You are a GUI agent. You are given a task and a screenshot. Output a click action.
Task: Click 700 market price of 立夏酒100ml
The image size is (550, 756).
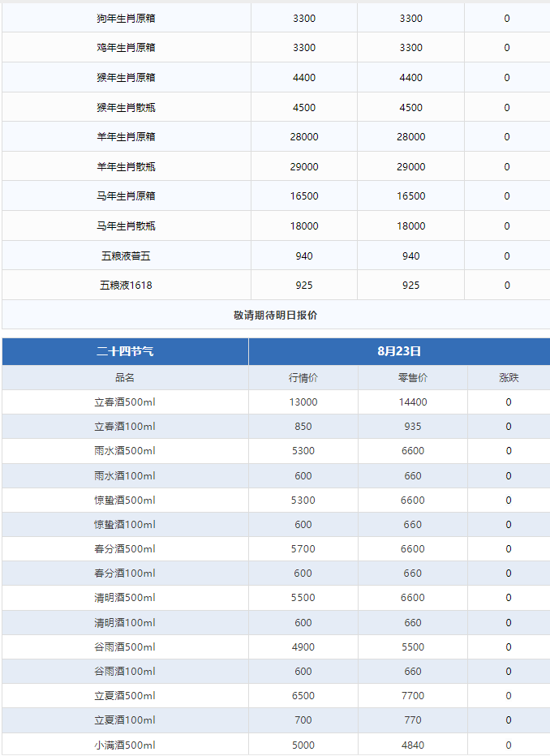pyautogui.click(x=303, y=720)
